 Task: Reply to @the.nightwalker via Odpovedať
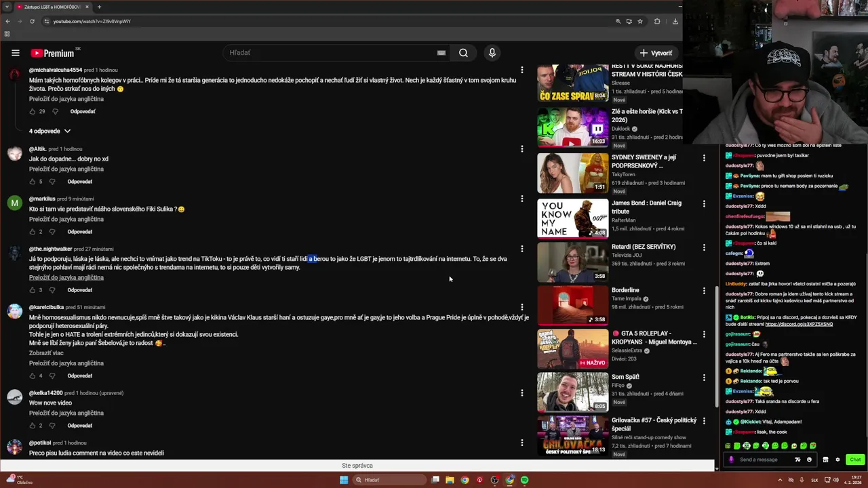pos(79,290)
